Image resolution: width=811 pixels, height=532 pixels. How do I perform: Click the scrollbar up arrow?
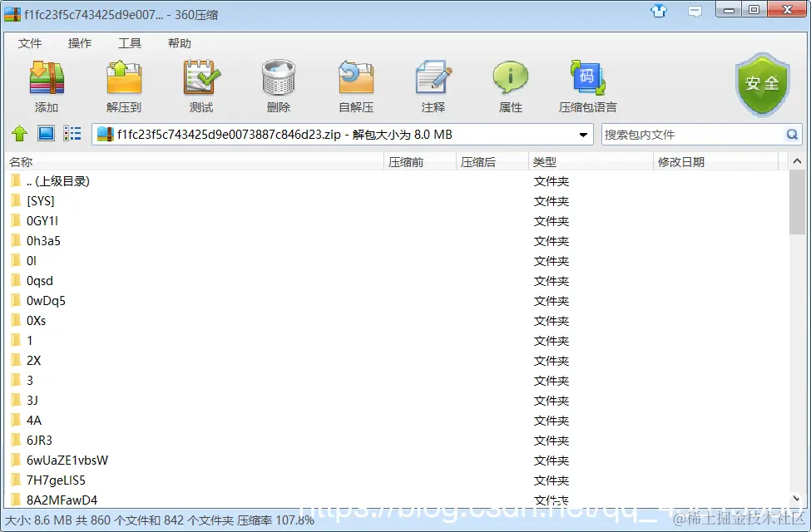[x=797, y=161]
